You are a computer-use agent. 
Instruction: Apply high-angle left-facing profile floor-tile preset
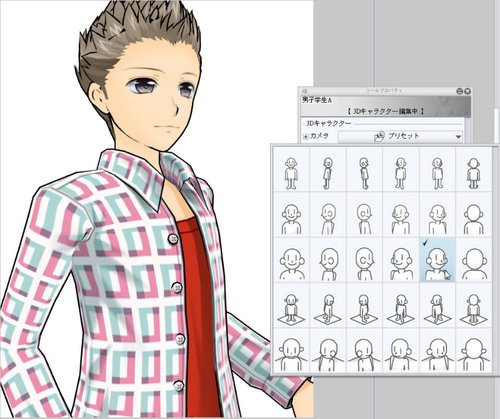tap(328, 305)
